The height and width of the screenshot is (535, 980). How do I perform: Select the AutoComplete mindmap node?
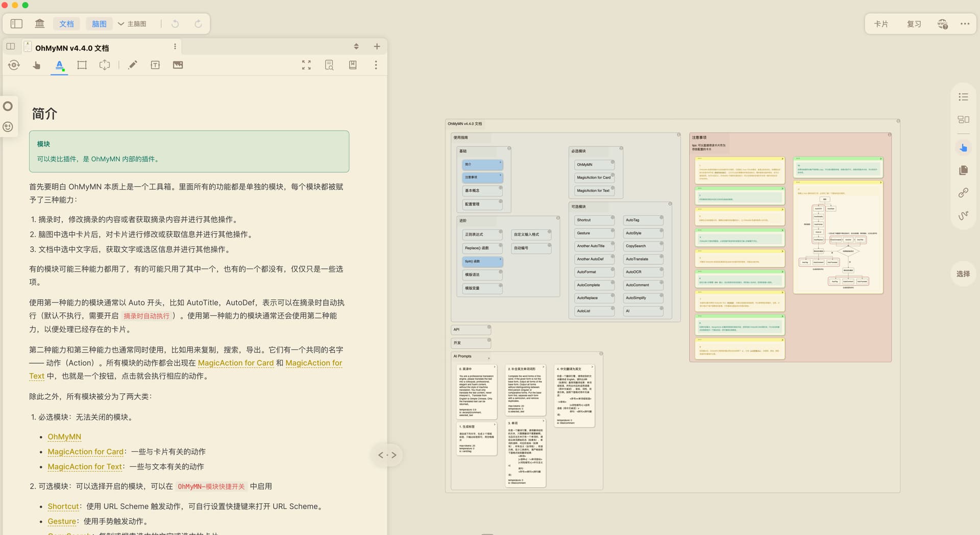click(x=594, y=286)
